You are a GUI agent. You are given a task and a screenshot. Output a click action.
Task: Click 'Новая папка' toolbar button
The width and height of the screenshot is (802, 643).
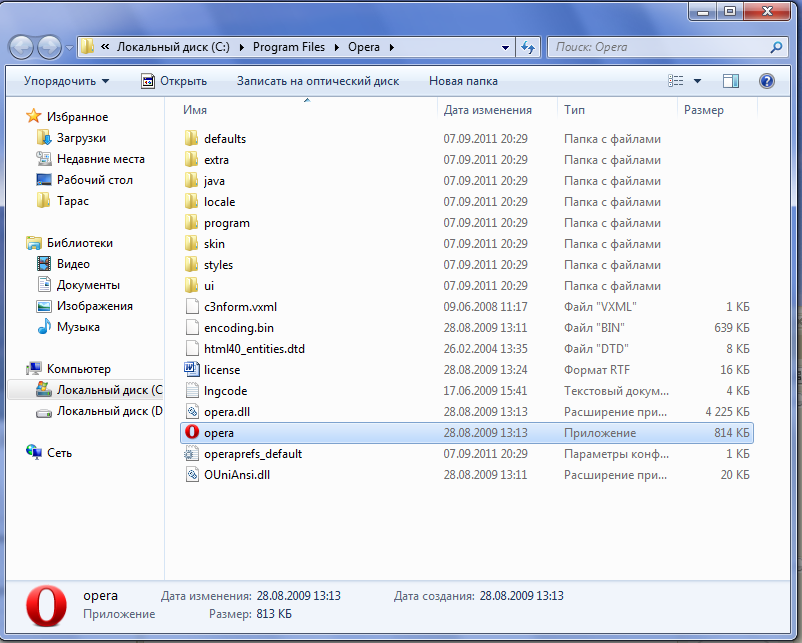pyautogui.click(x=463, y=81)
